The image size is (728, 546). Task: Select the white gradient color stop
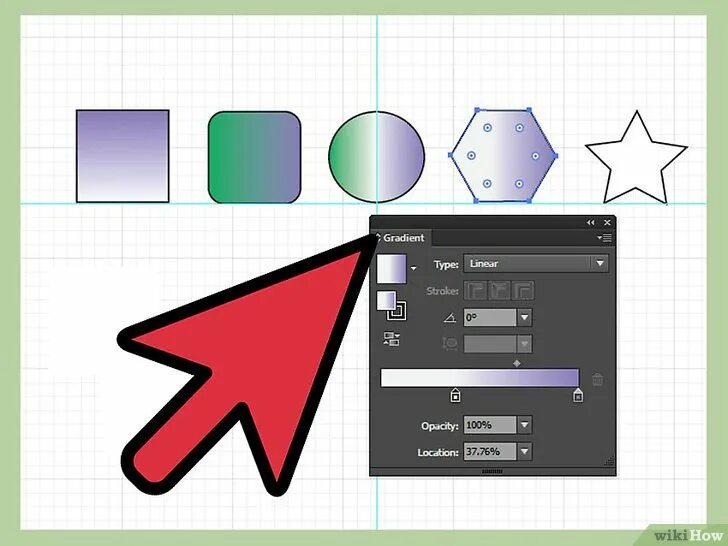pos(455,396)
